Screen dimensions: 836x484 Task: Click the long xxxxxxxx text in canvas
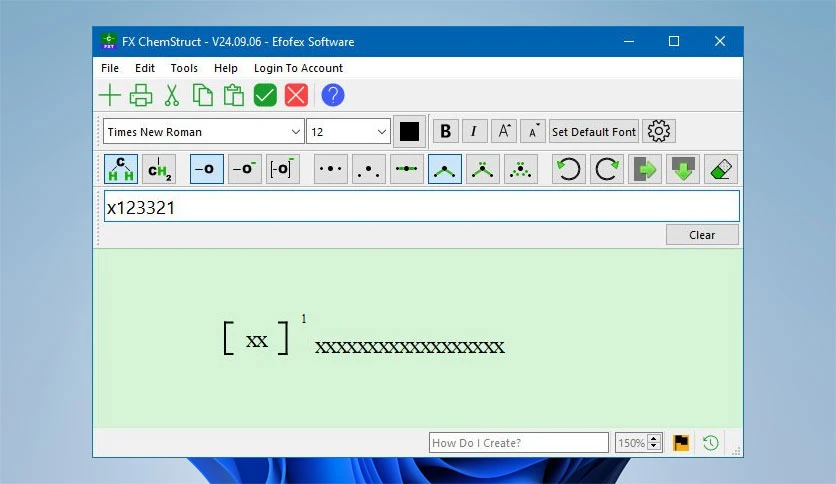(409, 347)
